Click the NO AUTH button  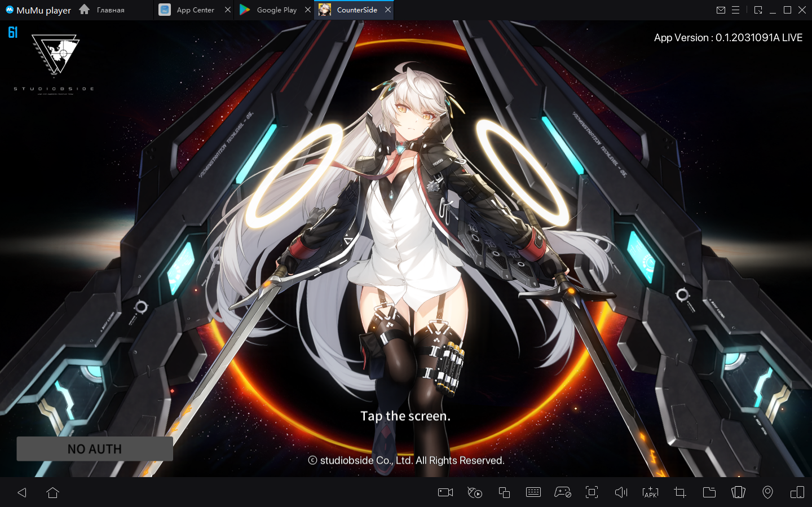click(x=95, y=449)
